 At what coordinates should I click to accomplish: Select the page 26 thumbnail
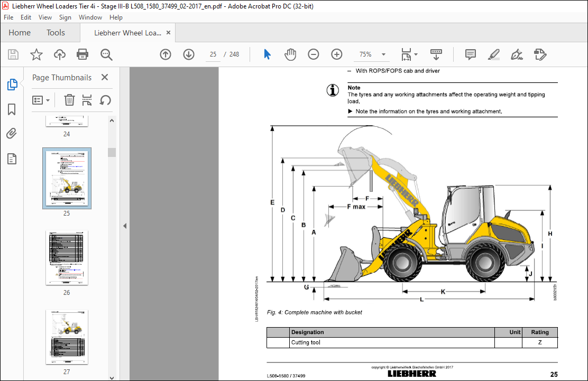click(67, 258)
